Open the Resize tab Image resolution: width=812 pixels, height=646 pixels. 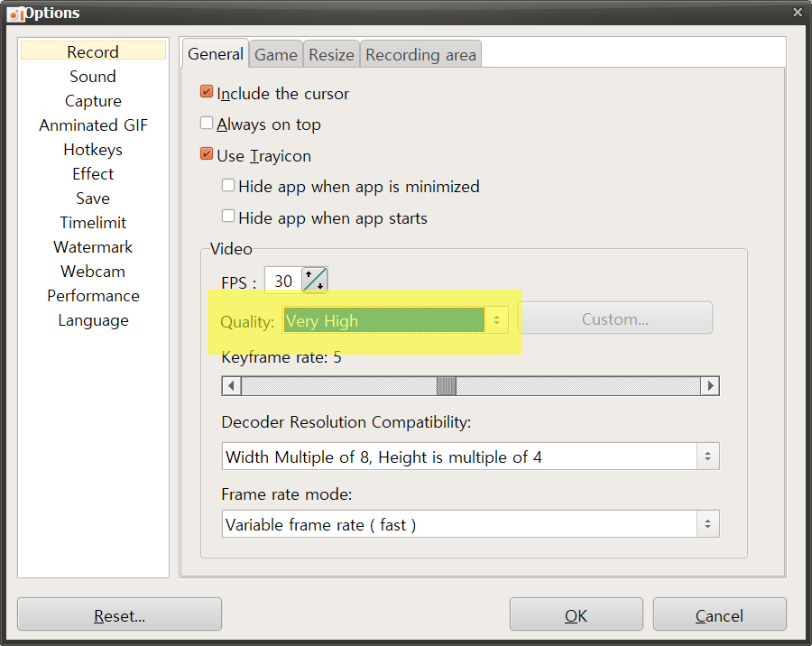coord(331,54)
